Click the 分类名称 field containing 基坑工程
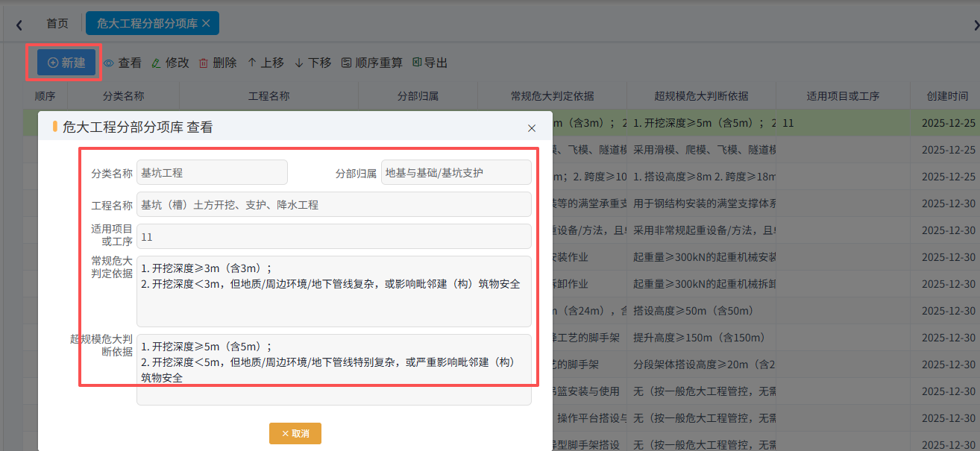The height and width of the screenshot is (451, 980). (212, 172)
